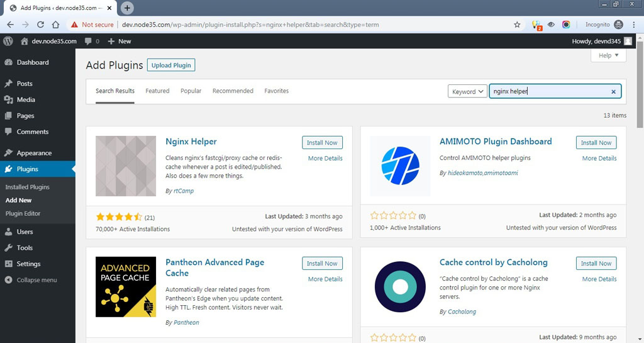Install the Nginx Helper plugin

pyautogui.click(x=322, y=142)
